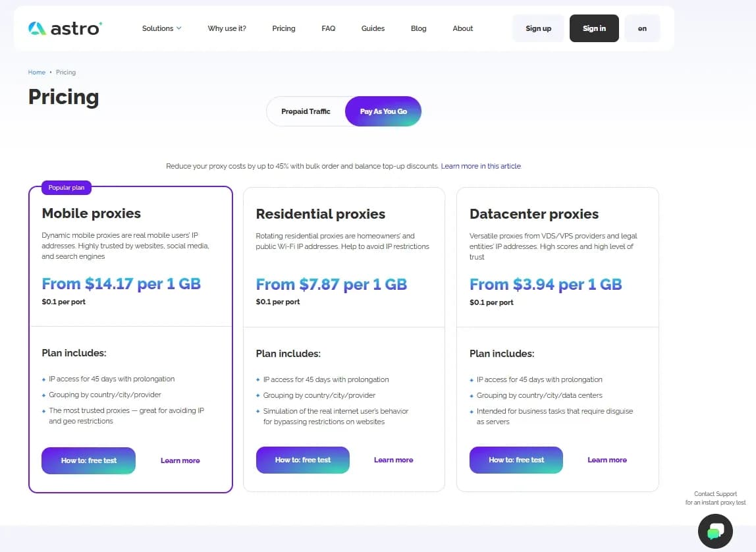Expand the Solutions dropdown menu
This screenshot has width=756, height=552.
pos(161,28)
